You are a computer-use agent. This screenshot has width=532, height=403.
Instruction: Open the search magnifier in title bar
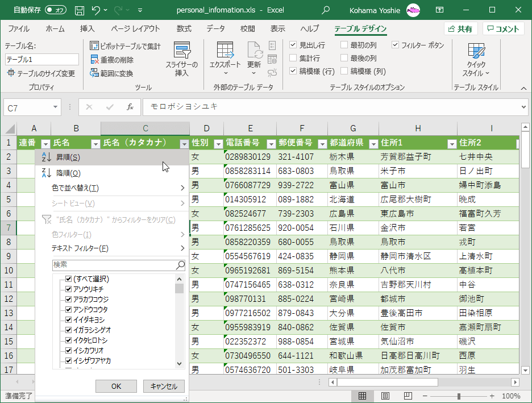pos(326,10)
